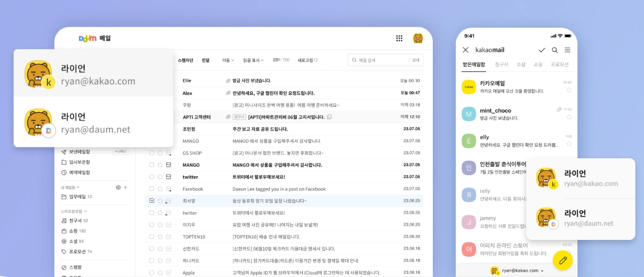Star the 최서영 mail

[x=160, y=201]
